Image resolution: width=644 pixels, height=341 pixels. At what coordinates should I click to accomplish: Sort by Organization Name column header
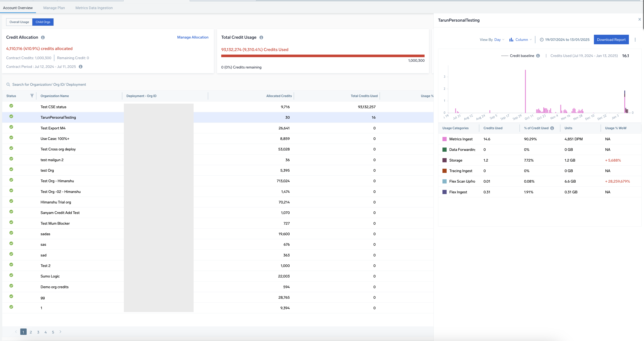click(x=55, y=96)
